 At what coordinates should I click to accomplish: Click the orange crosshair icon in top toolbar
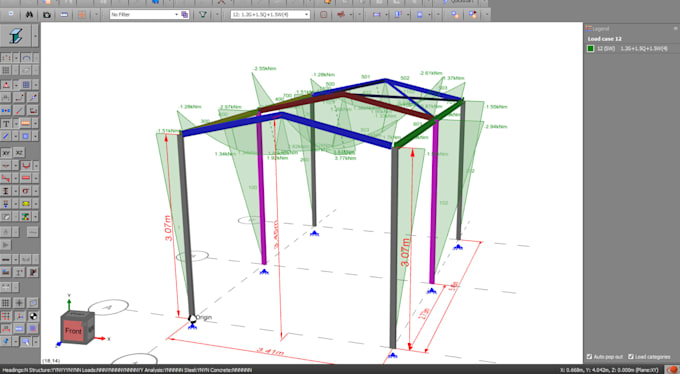tap(81, 14)
